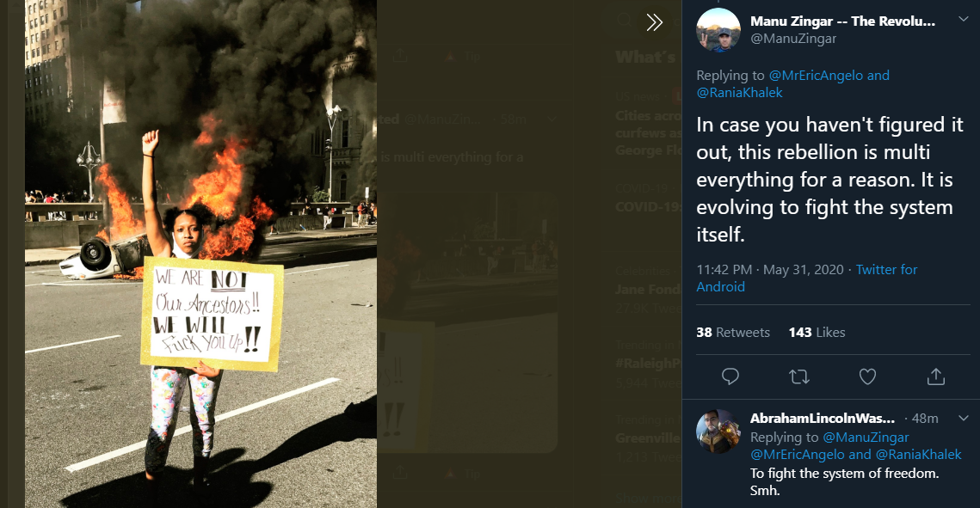The width and height of the screenshot is (980, 508).
Task: Click the @ManuZingar mention in the reply
Action: click(866, 438)
